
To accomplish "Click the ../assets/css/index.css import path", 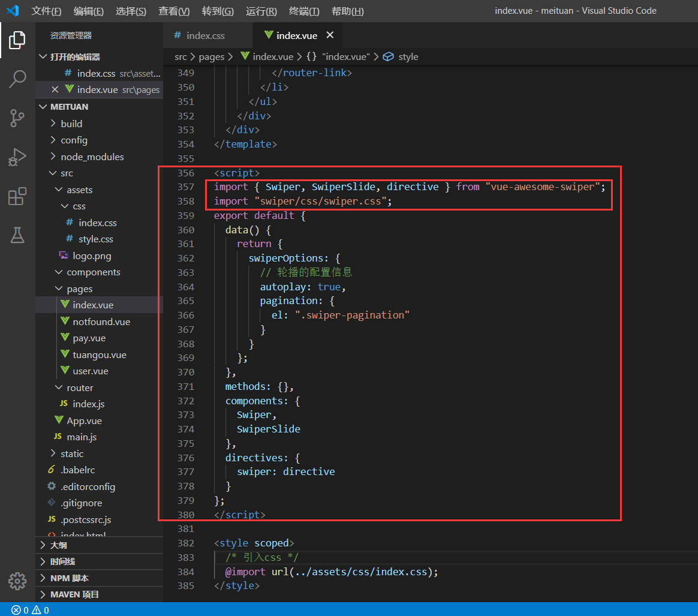I will click(361, 572).
